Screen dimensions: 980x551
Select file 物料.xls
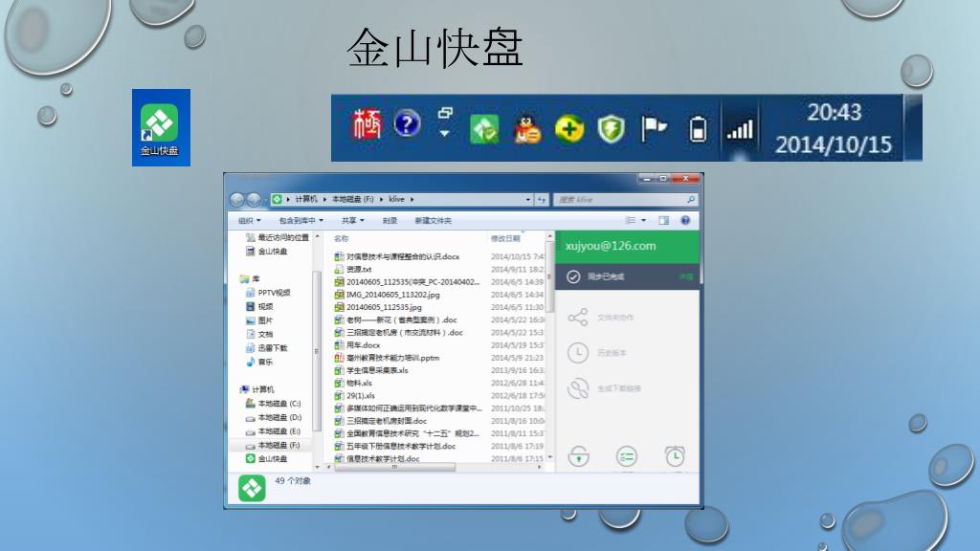tap(353, 383)
